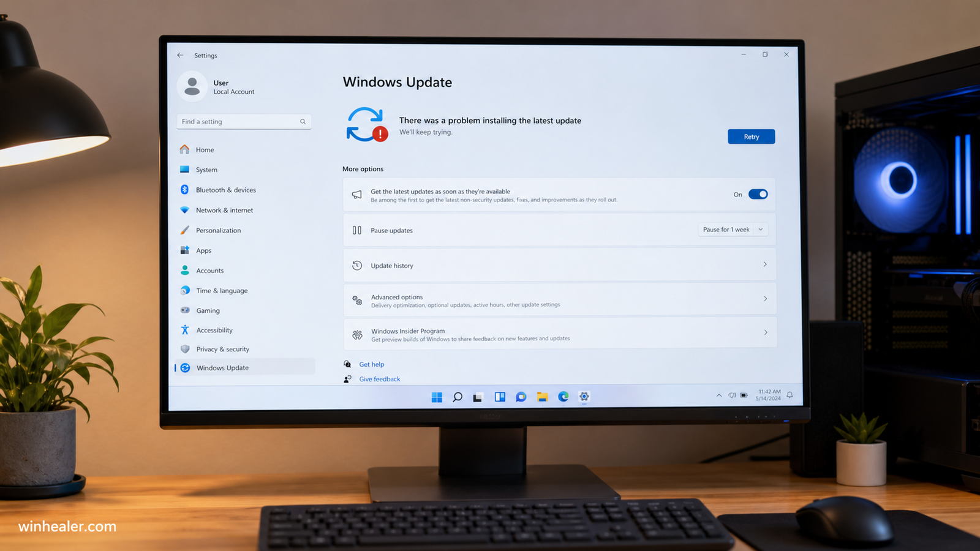Click 'Local Account' under User
The image size is (980, 551).
coord(234,92)
